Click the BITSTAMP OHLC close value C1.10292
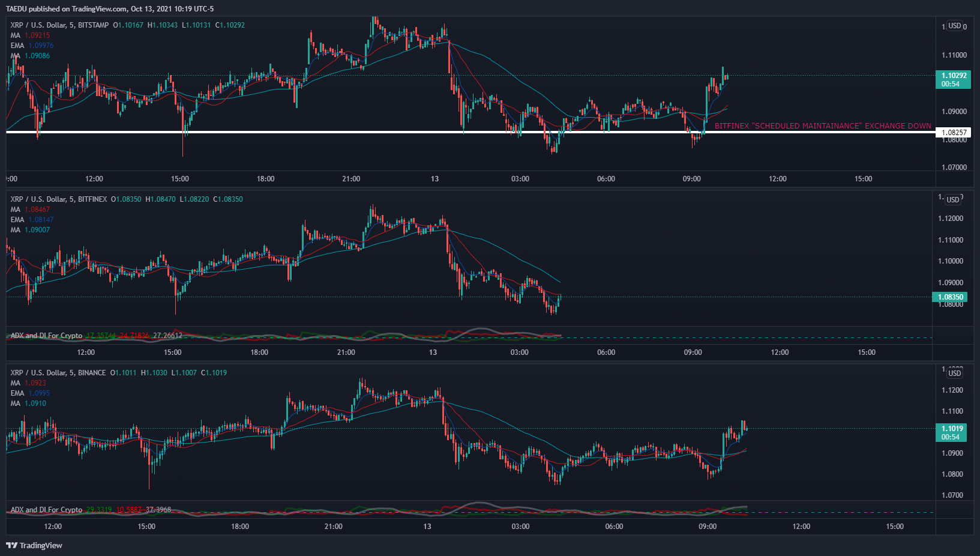This screenshot has height=556, width=980. [230, 25]
